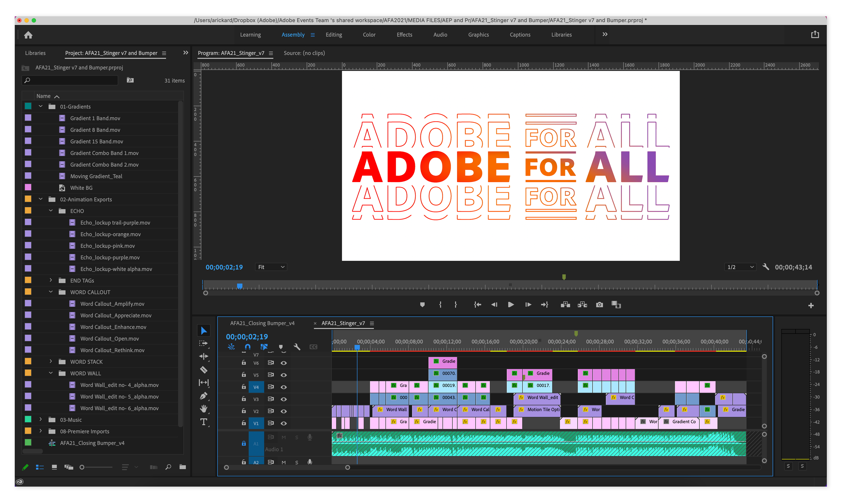
Task: Open the Comparison View button
Action: (616, 305)
